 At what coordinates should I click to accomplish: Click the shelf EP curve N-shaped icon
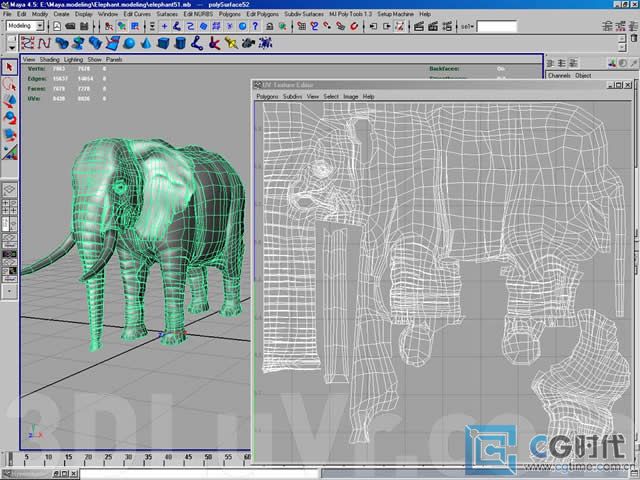tap(44, 43)
